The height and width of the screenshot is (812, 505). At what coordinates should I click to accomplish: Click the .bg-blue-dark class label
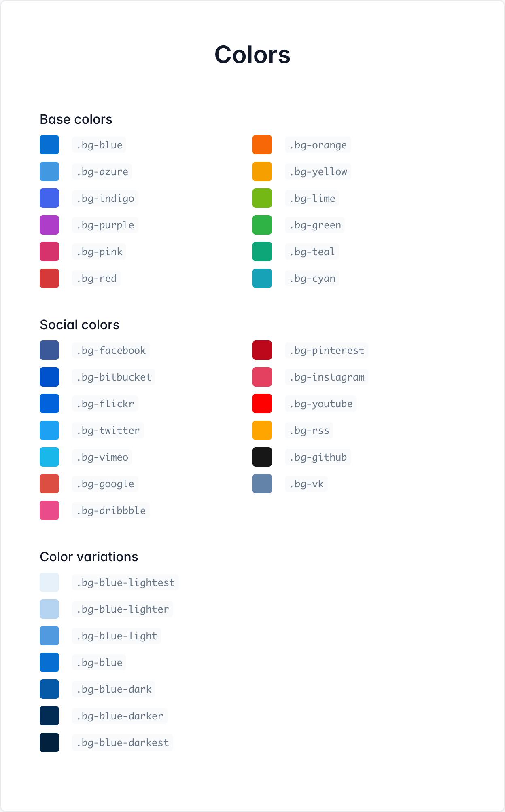(x=114, y=689)
